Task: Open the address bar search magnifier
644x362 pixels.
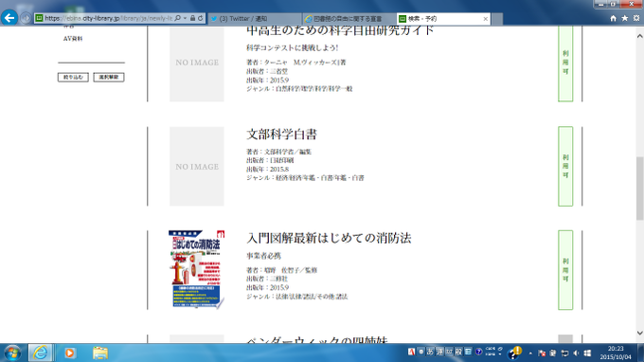Action: (177, 18)
